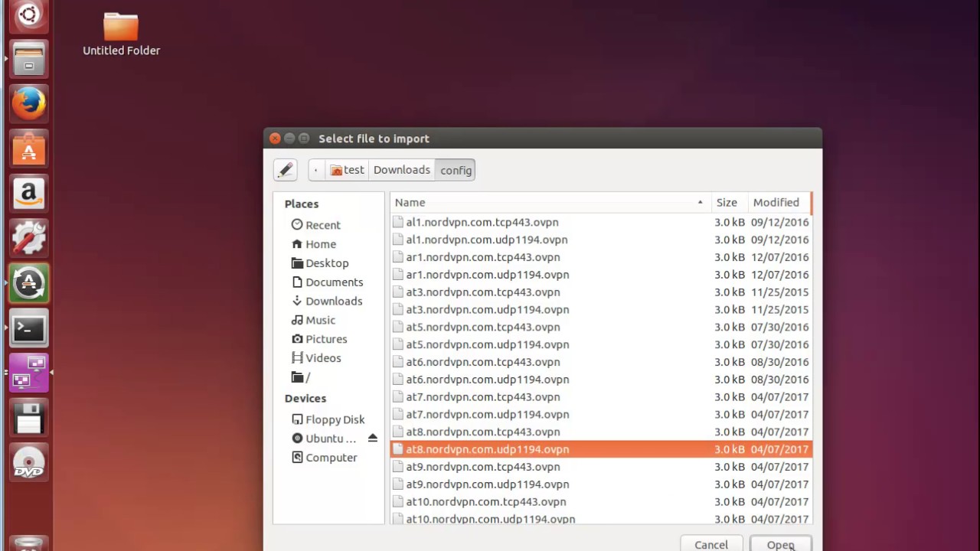980x551 pixels.
Task: Select at9.nordvpn.com.udp1194.ovpn
Action: coord(600,484)
